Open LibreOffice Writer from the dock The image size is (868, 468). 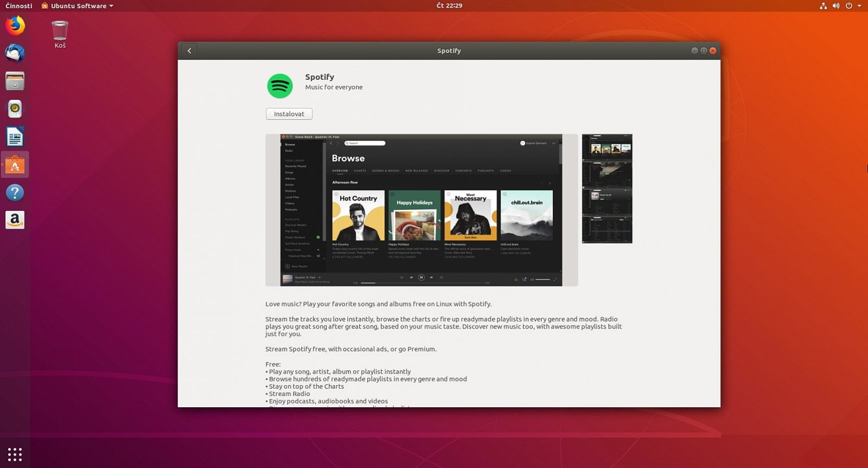click(15, 137)
